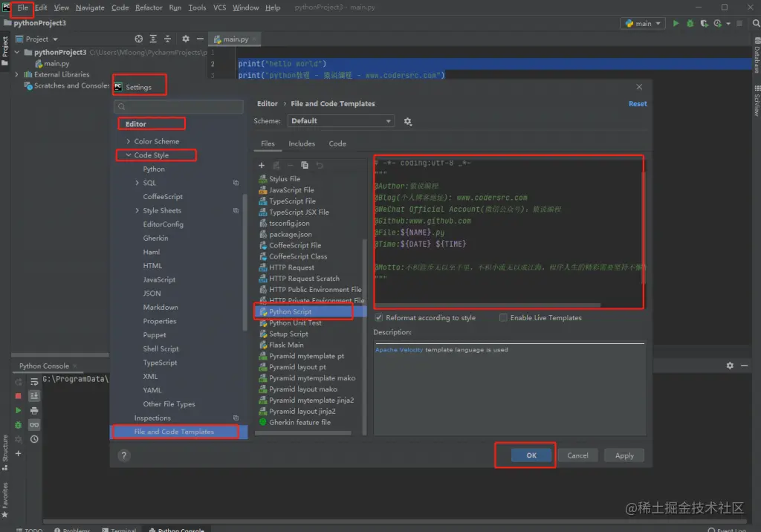
Task: Click the show variables glasses icon
Action: 34,425
